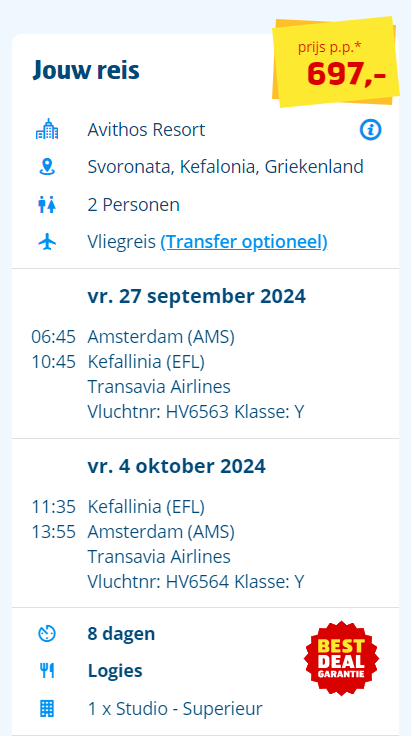Click the departure date vr. 27 september 2024
This screenshot has width=411, height=736.
196,297
